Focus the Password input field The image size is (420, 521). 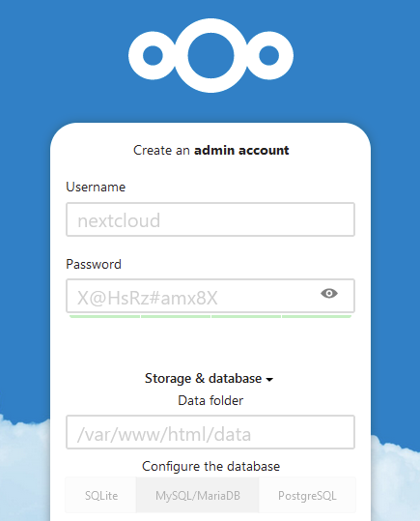point(210,296)
